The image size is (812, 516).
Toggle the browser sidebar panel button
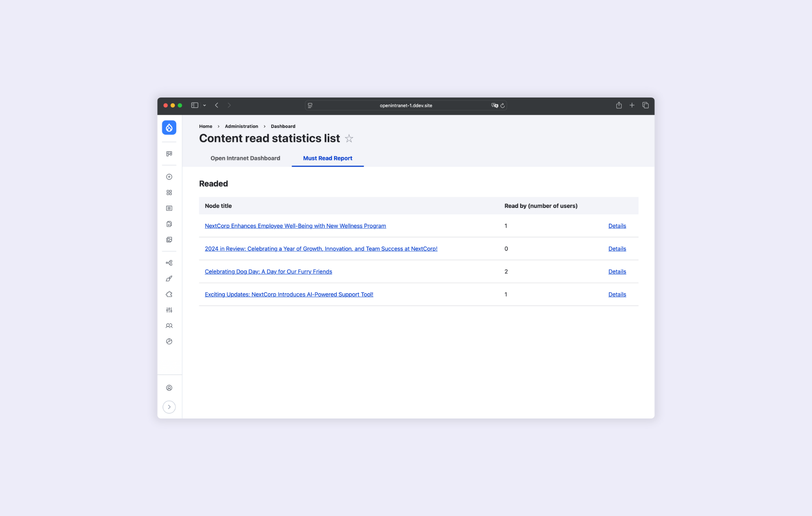pyautogui.click(x=194, y=105)
